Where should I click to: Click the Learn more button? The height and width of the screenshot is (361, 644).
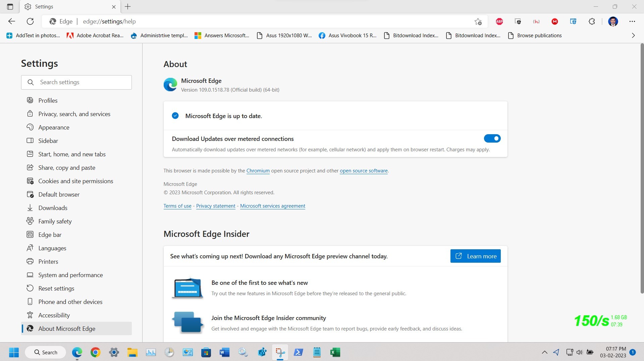point(475,256)
